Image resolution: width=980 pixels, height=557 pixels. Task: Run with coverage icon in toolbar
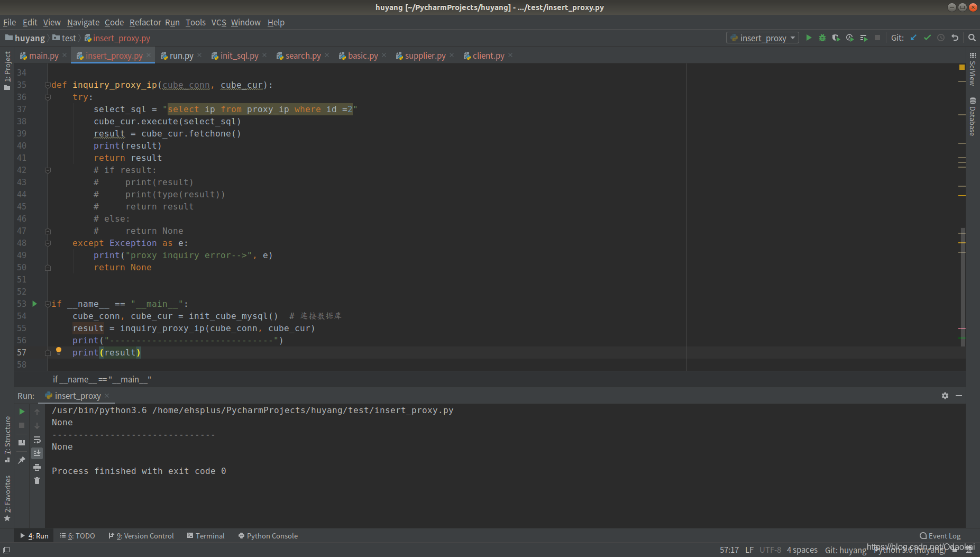(x=836, y=38)
